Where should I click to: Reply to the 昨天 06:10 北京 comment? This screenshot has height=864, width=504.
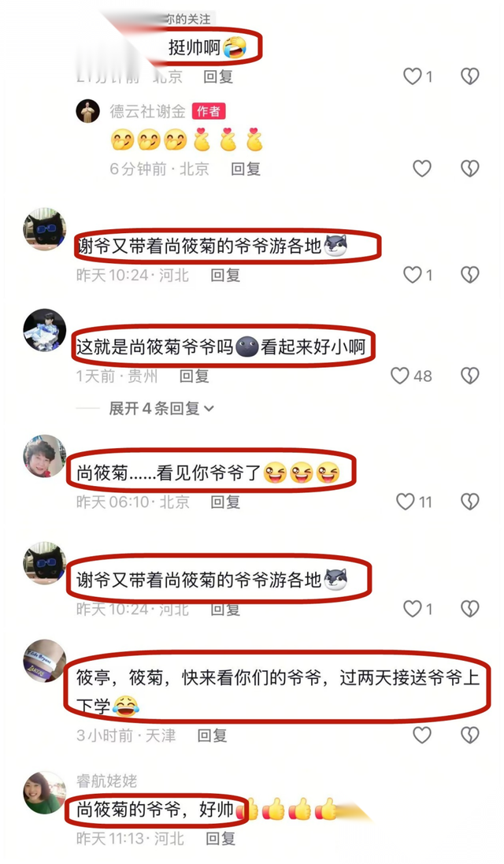[226, 502]
